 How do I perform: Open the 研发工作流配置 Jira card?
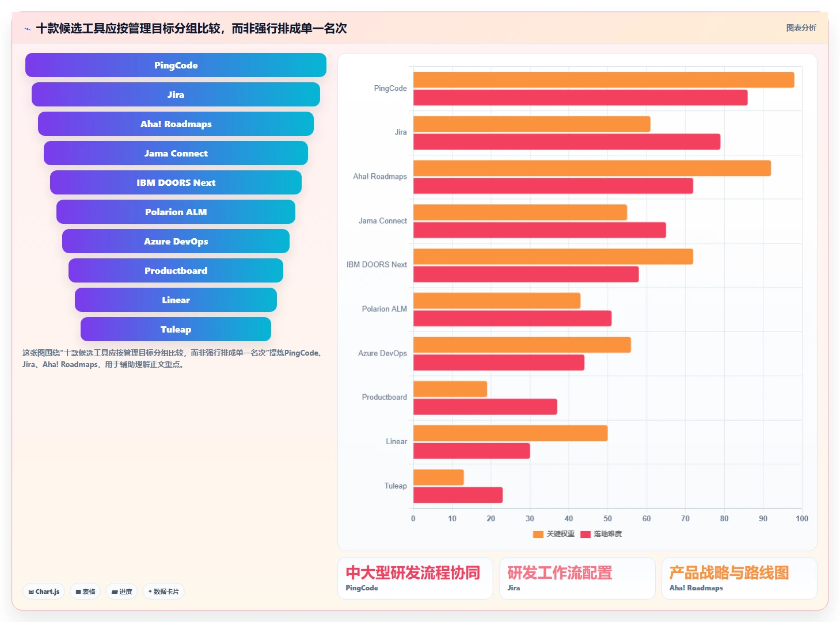(x=577, y=578)
